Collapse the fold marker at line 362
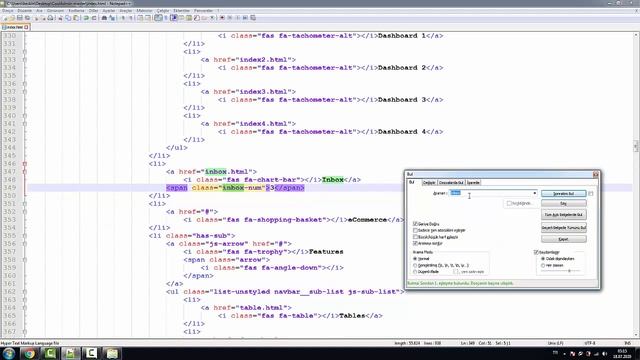This screenshot has height=360, width=640. pos(24,291)
